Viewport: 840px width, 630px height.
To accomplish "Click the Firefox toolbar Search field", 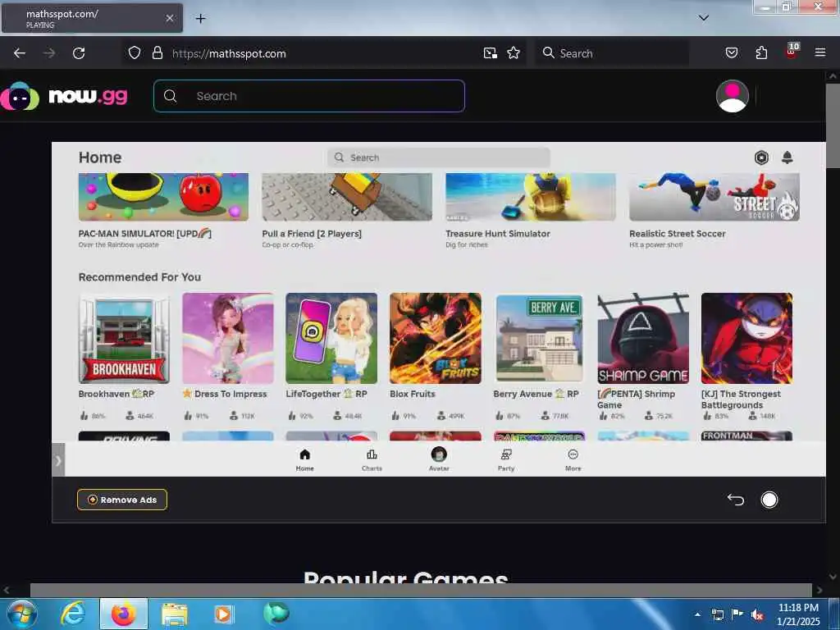I will pyautogui.click(x=612, y=53).
